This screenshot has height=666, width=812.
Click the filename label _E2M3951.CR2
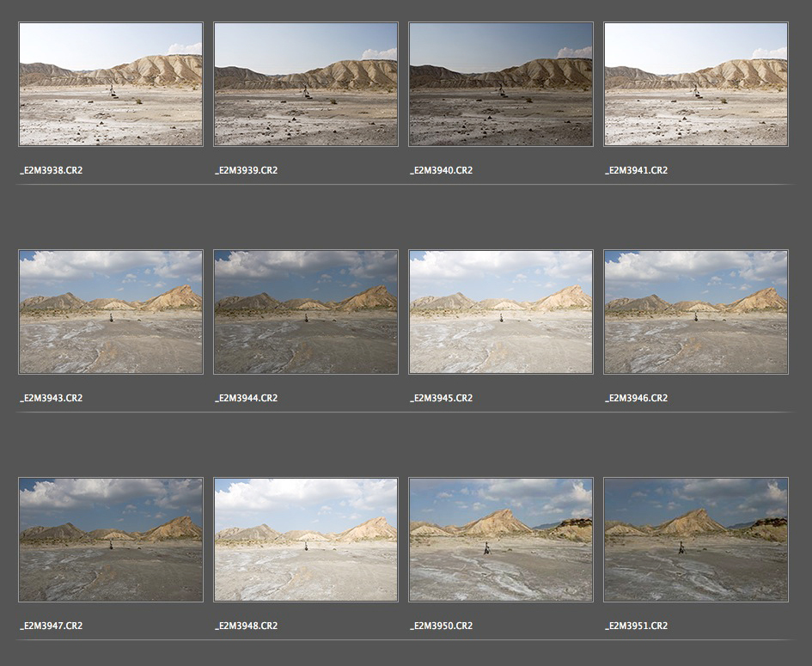click(x=637, y=626)
